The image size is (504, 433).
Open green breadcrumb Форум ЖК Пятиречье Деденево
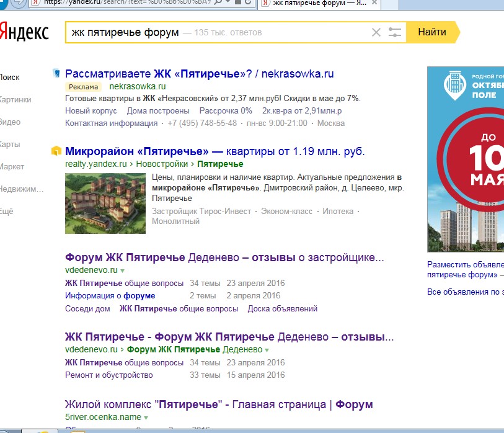tap(195, 350)
